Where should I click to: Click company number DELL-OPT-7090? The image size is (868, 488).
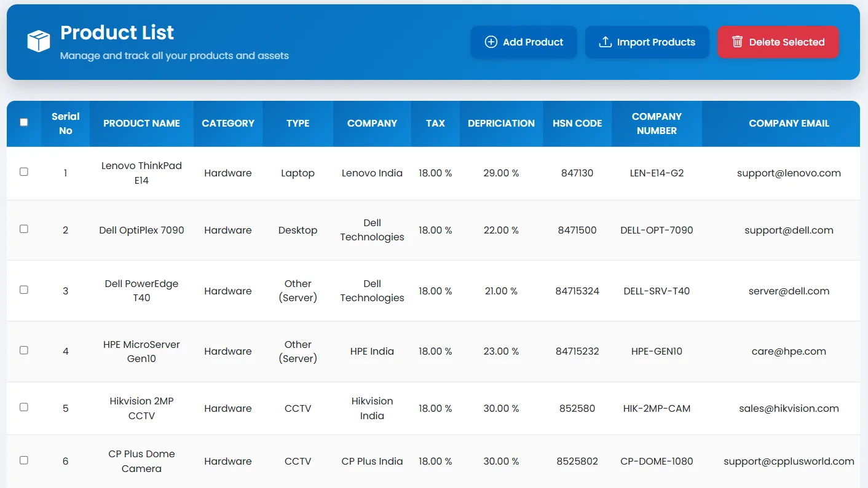coord(657,230)
